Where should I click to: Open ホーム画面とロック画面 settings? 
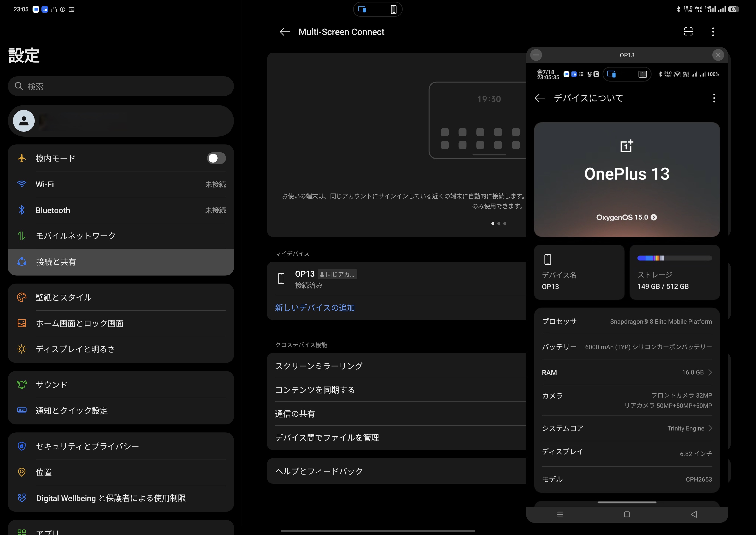point(121,323)
